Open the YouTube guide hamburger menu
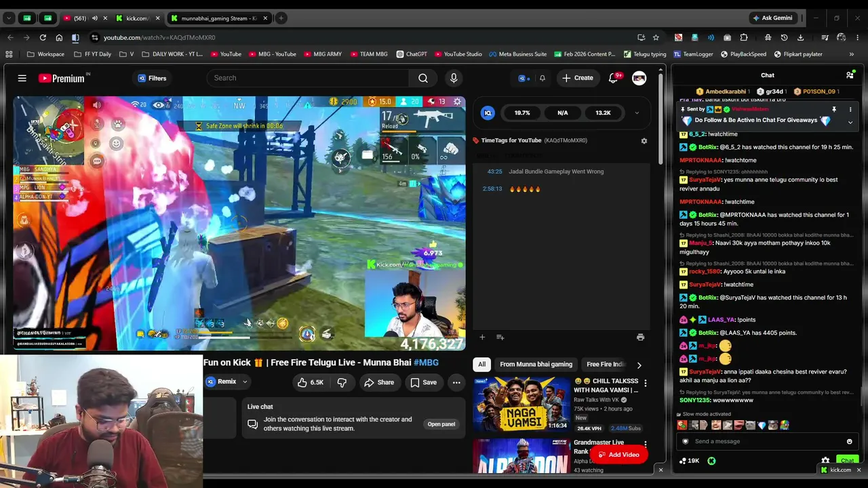 (x=22, y=78)
